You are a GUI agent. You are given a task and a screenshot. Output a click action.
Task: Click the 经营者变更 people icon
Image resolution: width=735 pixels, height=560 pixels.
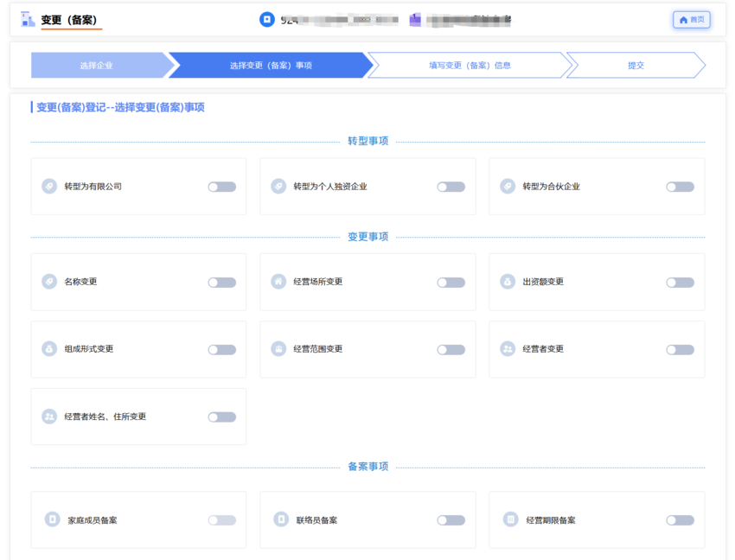(x=508, y=349)
